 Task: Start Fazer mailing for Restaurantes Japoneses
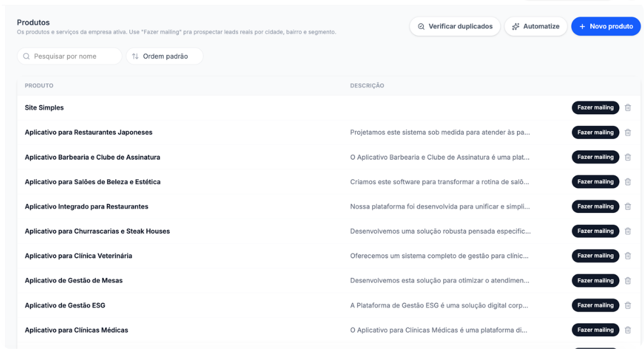coord(595,132)
